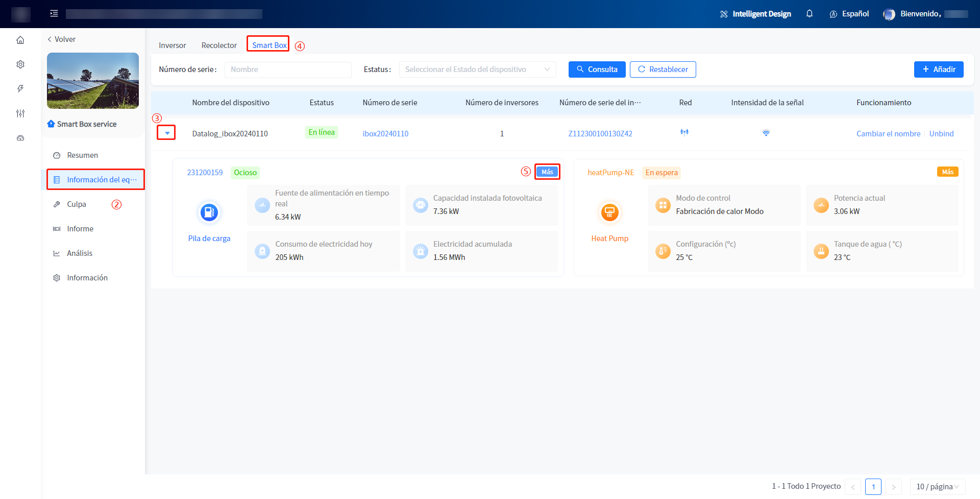Click the real-time power supply icon
The image size is (980, 499).
262,205
